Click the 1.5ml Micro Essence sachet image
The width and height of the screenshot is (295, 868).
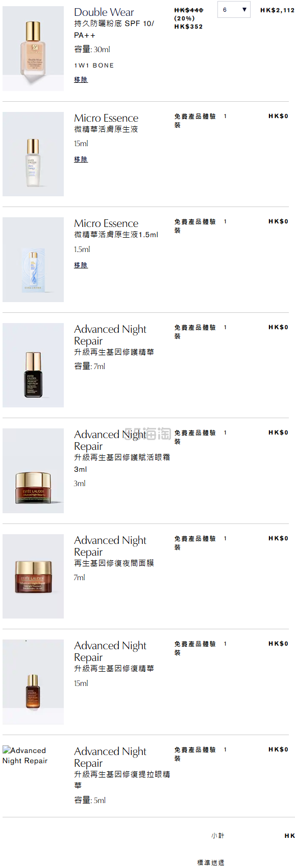[x=33, y=260]
